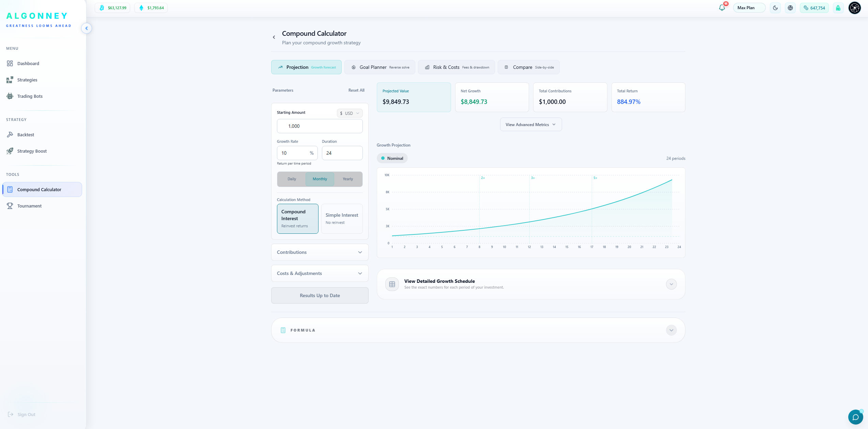Click the Bitcoin price ticker icon
The image size is (868, 429).
[102, 8]
